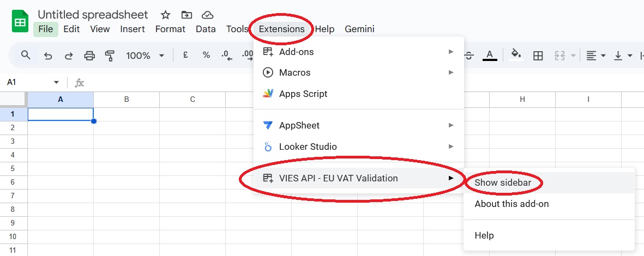
Task: Select column H header
Action: click(522, 99)
